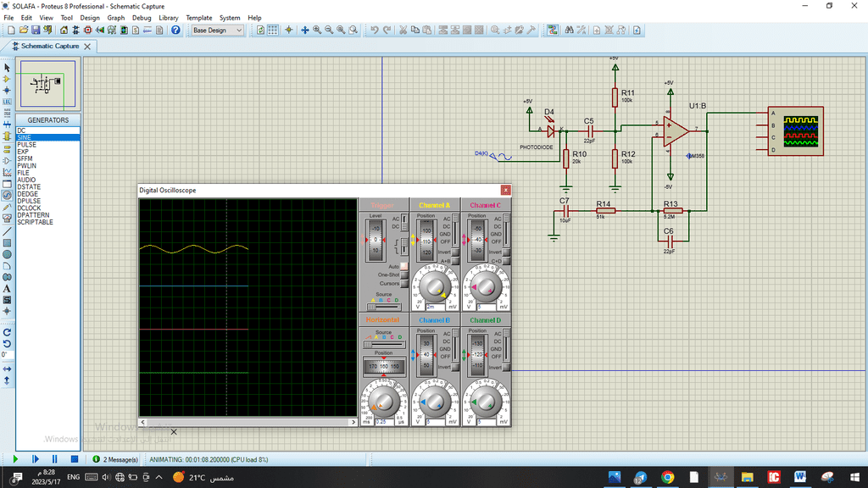Open the Help icon in the toolbar
This screenshot has height=488, width=868.
(175, 30)
